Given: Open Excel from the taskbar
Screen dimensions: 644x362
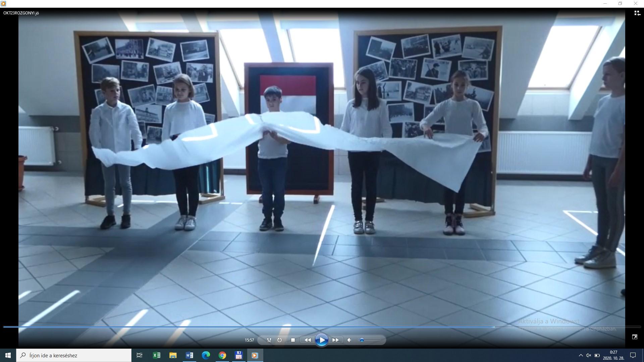Looking at the screenshot, I should 156,355.
